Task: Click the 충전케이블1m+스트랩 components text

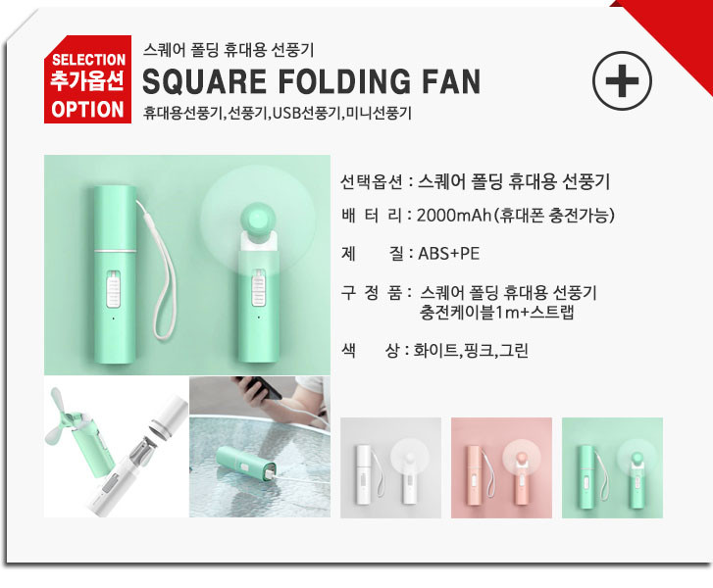Action: [x=496, y=313]
